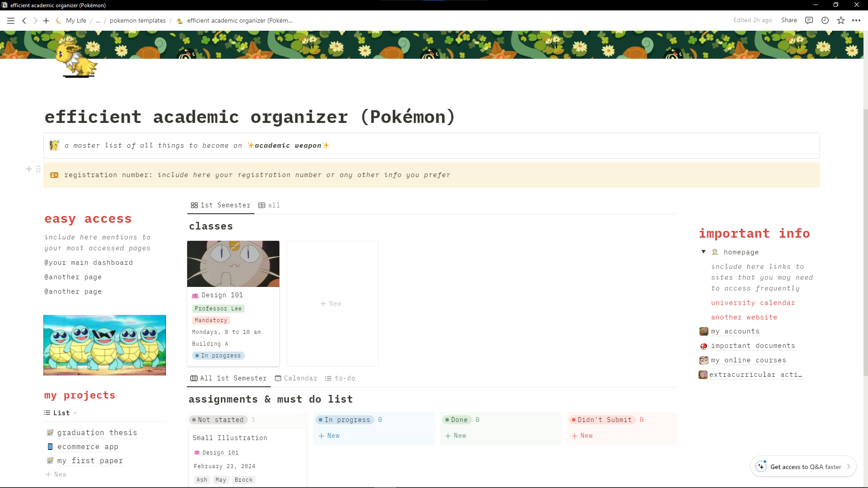868x488 pixels.
Task: Open the graduation thesis page
Action: [x=97, y=432]
